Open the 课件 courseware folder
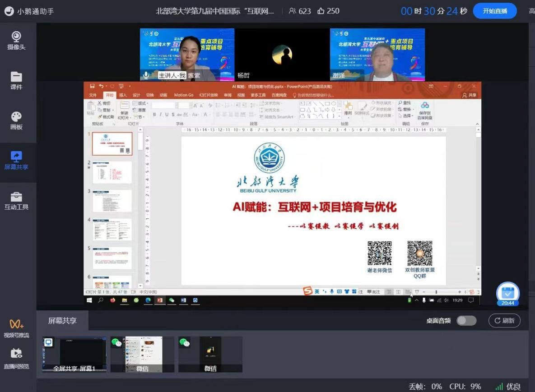 coord(16,80)
